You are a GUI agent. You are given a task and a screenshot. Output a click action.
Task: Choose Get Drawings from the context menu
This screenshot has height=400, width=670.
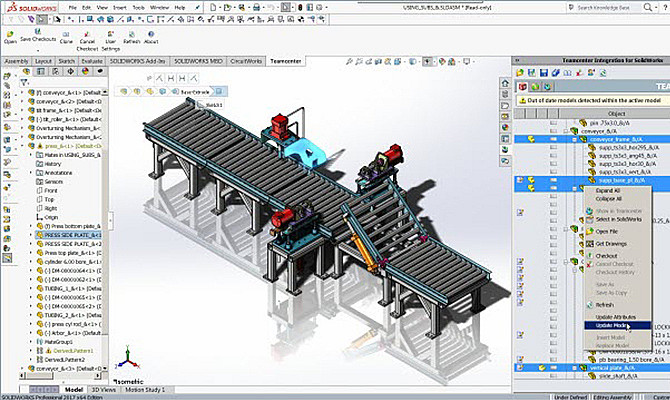(611, 244)
